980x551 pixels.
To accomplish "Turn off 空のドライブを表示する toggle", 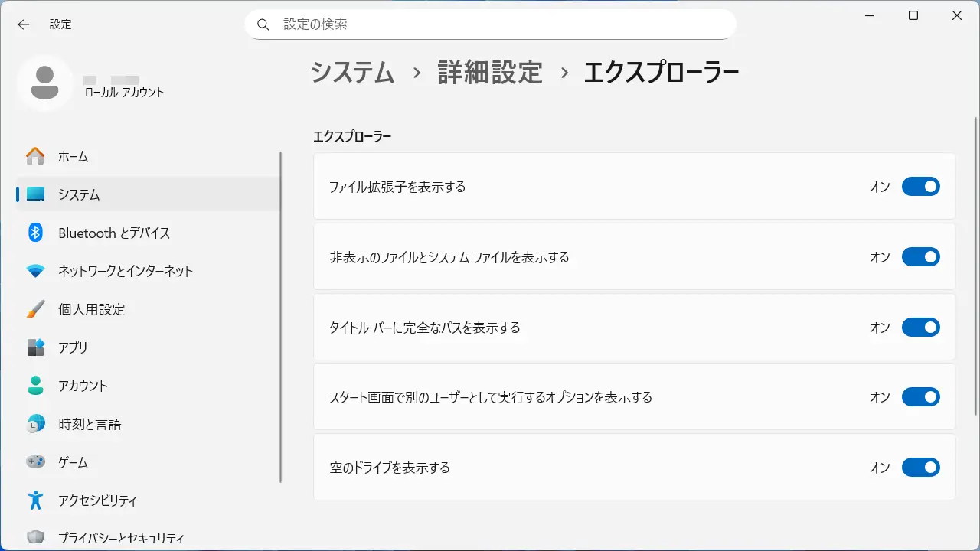I will [920, 468].
